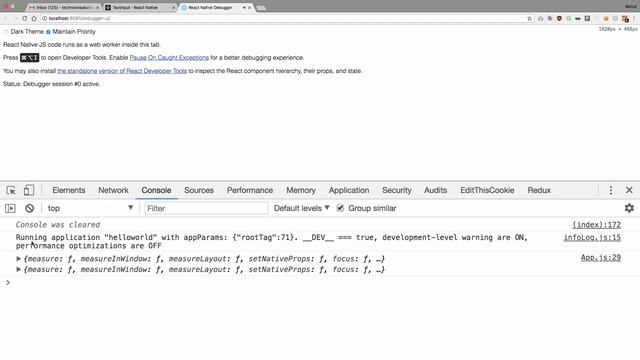Focus the console Filter input field

206,208
